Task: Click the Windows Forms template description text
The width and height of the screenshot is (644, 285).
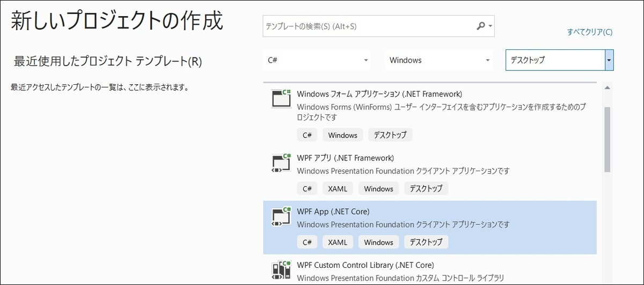Action: pos(441,112)
